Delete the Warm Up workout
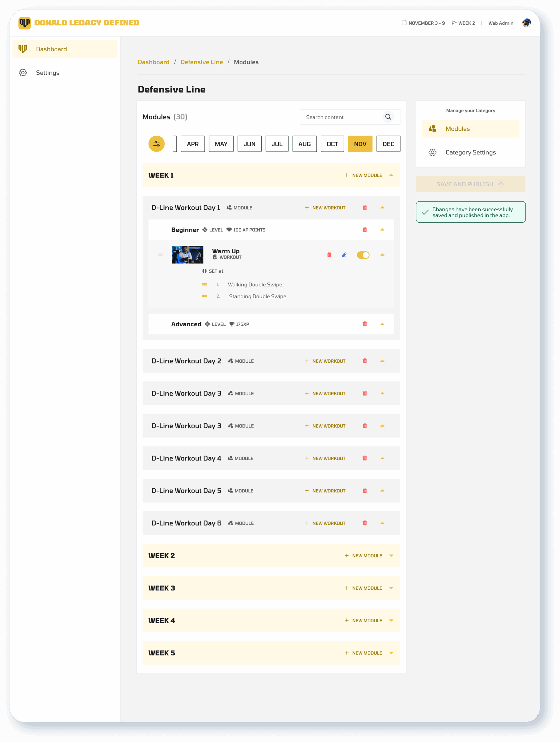560x742 pixels. point(329,255)
